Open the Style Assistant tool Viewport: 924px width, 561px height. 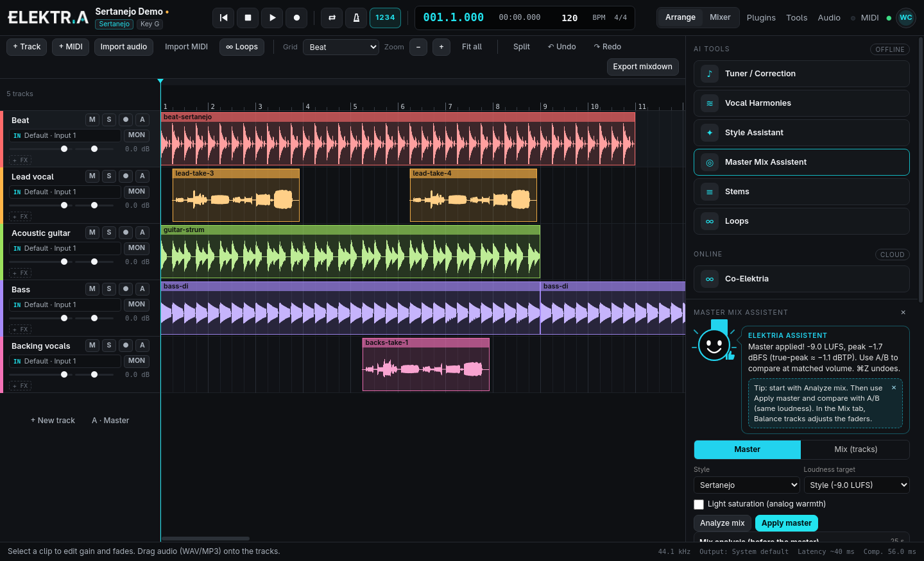click(801, 133)
